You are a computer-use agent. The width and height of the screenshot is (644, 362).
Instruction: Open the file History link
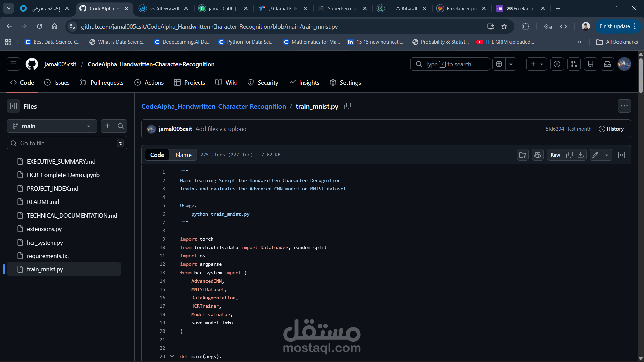[x=611, y=129]
